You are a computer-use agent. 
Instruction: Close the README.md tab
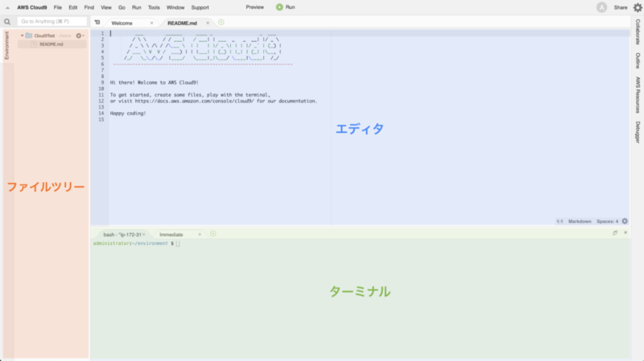click(208, 23)
